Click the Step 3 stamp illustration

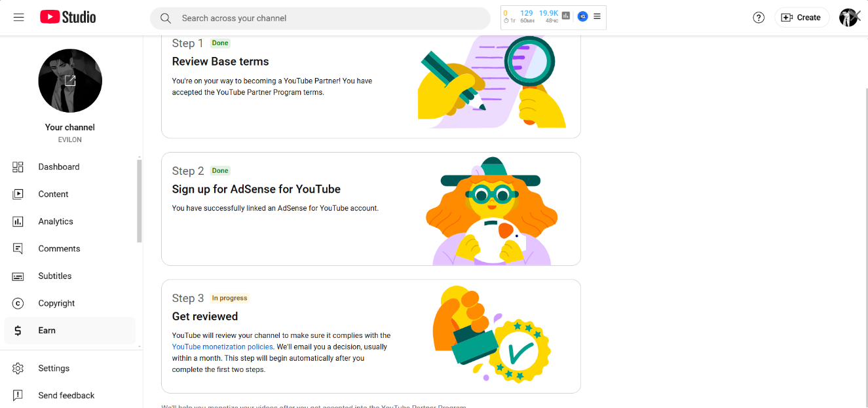click(x=491, y=334)
